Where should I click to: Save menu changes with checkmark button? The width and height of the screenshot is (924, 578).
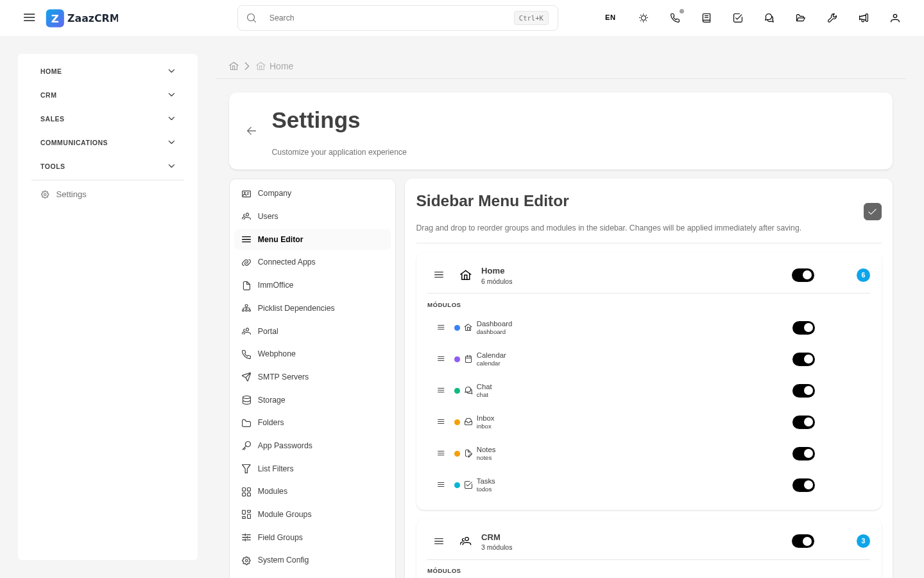click(873, 211)
